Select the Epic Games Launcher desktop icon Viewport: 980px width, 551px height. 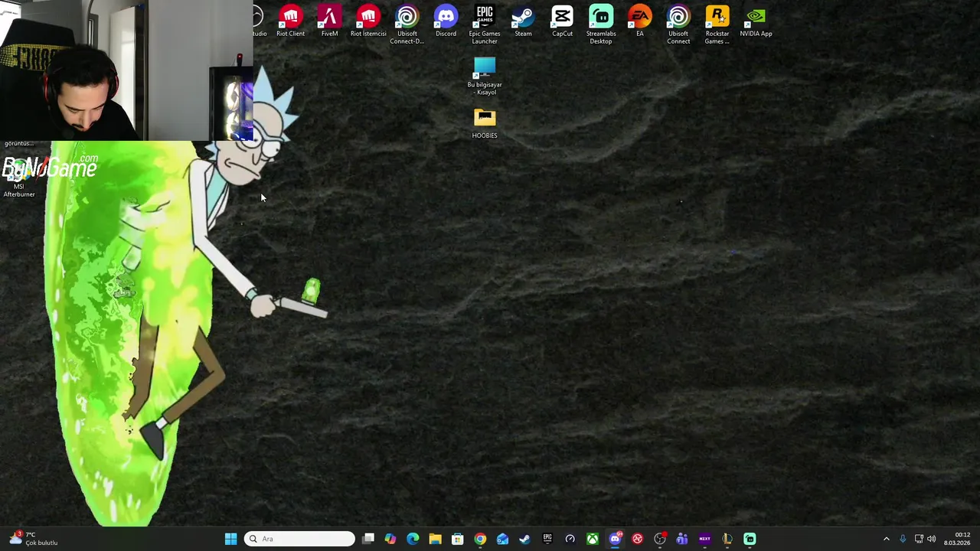(485, 24)
